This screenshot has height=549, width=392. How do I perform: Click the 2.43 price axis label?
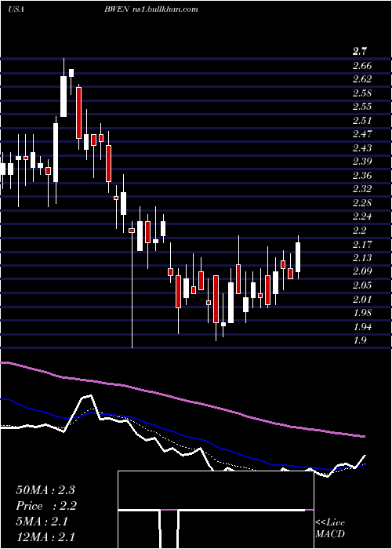[x=362, y=147]
